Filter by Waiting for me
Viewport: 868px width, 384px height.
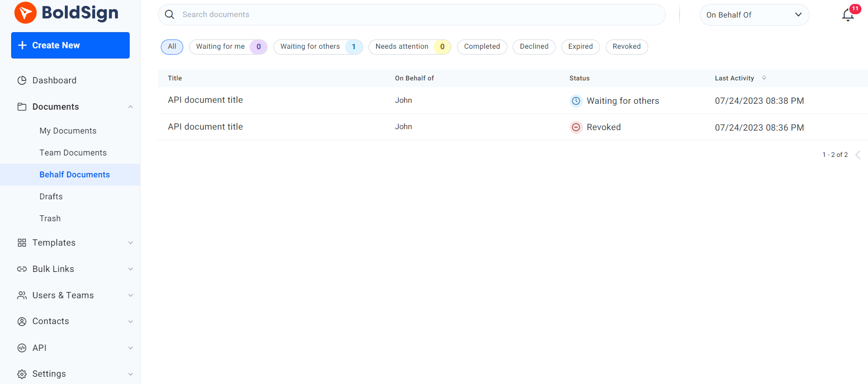[x=228, y=47]
